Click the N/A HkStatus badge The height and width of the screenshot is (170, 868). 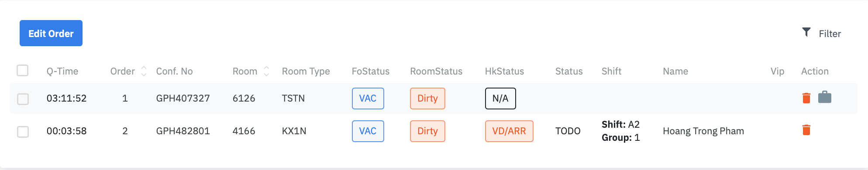coord(500,99)
